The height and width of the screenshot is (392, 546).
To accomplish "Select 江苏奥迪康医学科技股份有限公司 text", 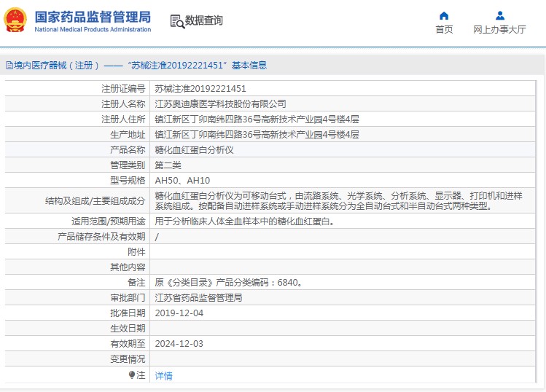I will point(220,104).
